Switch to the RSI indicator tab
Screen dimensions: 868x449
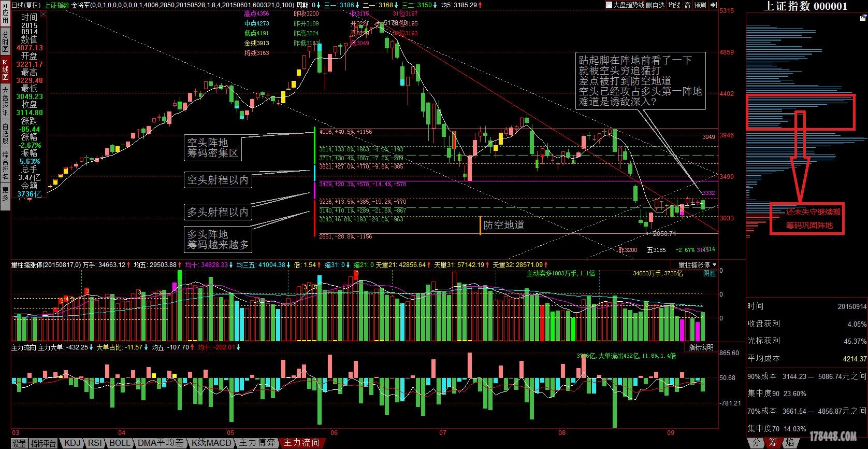pyautogui.click(x=95, y=443)
